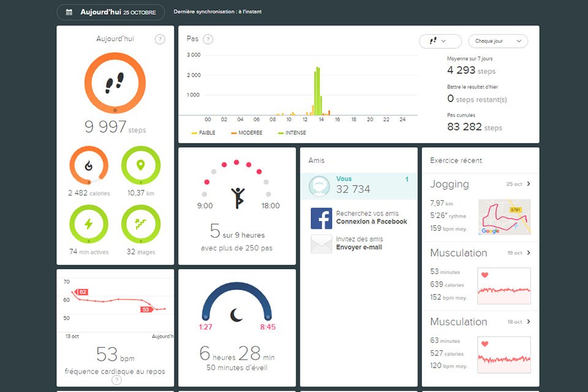Click the 8:45 wake time
Image resolution: width=588 pixels, height=392 pixels.
268,326
